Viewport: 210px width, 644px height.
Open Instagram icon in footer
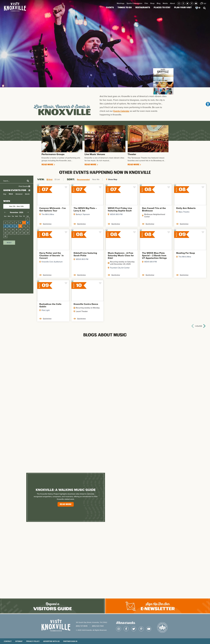[119, 629]
